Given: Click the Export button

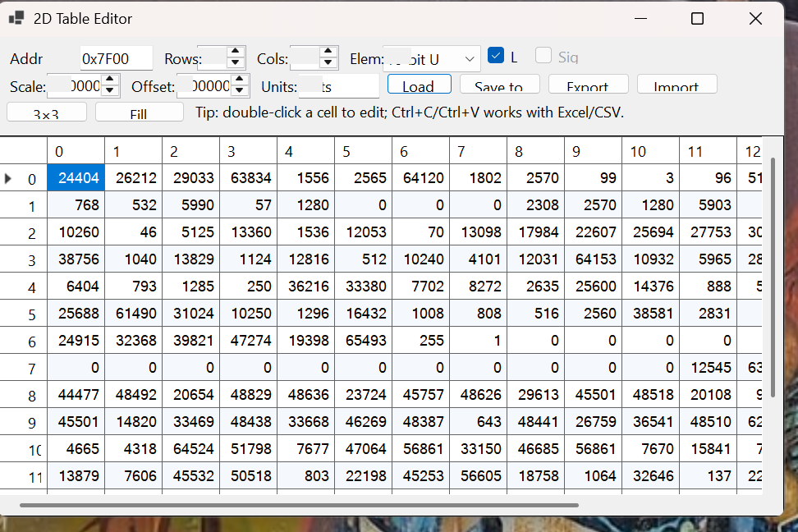Looking at the screenshot, I should point(587,85).
